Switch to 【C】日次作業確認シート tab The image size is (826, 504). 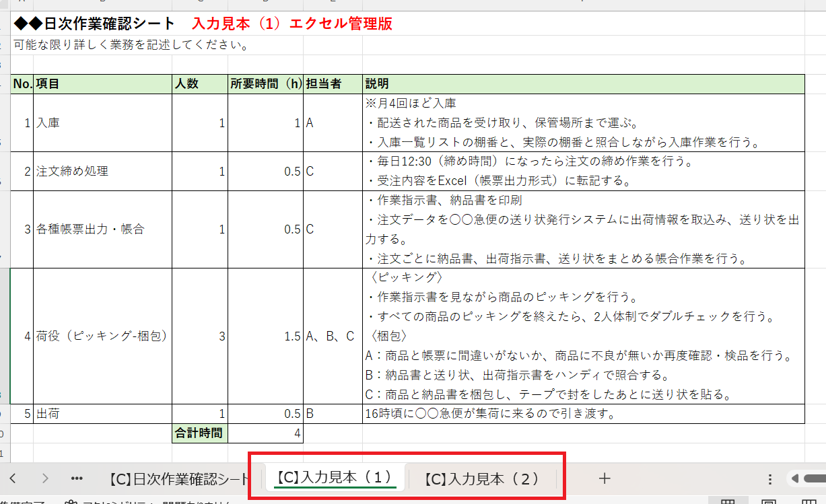pyautogui.click(x=178, y=479)
